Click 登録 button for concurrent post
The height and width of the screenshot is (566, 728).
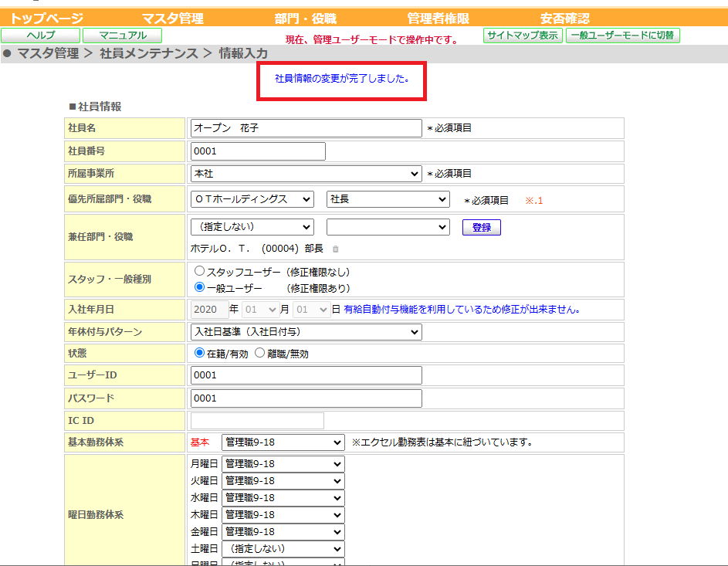pos(482,228)
